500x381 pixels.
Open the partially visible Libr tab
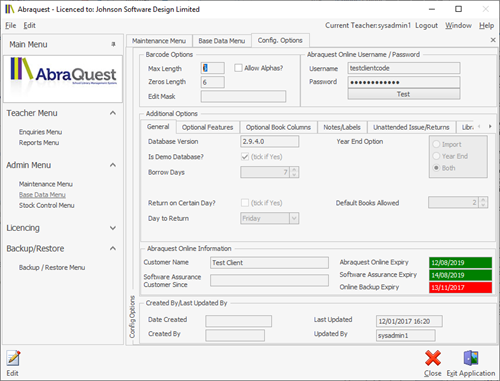[467, 127]
